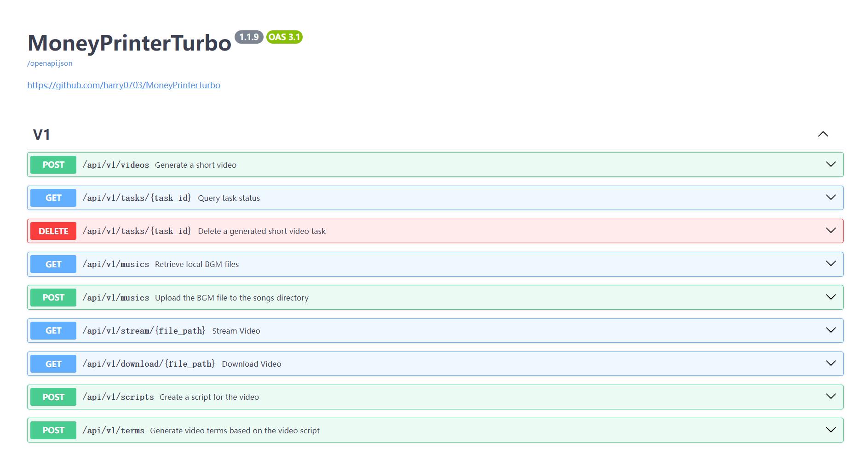Expand the Stream Video endpoint chevron
Viewport: 868px width, 454px height.
point(831,330)
